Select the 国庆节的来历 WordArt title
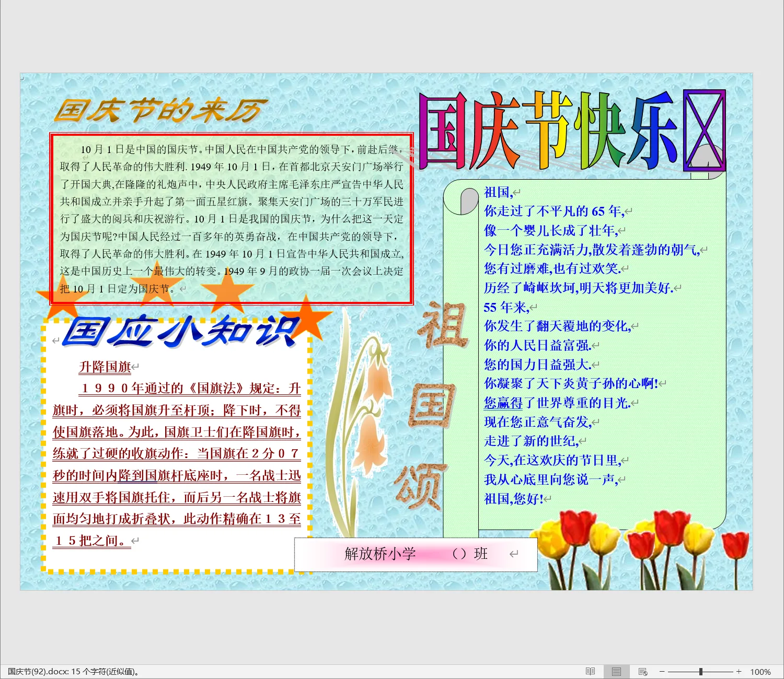The width and height of the screenshot is (784, 679). 161,111
